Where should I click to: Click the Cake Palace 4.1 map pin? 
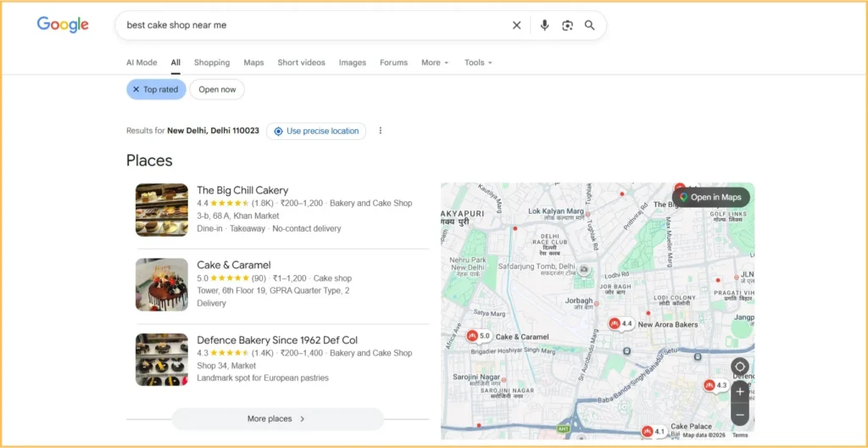[654, 431]
